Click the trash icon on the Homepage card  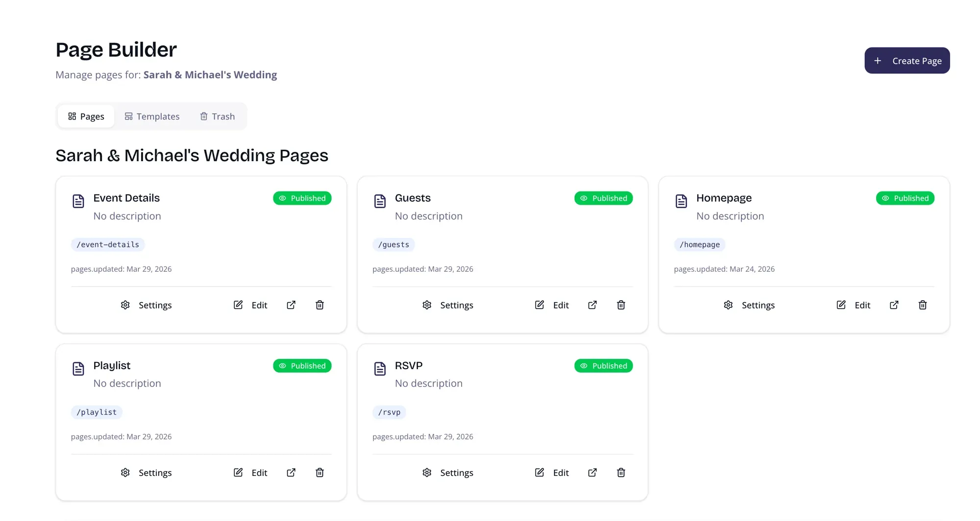(x=923, y=305)
